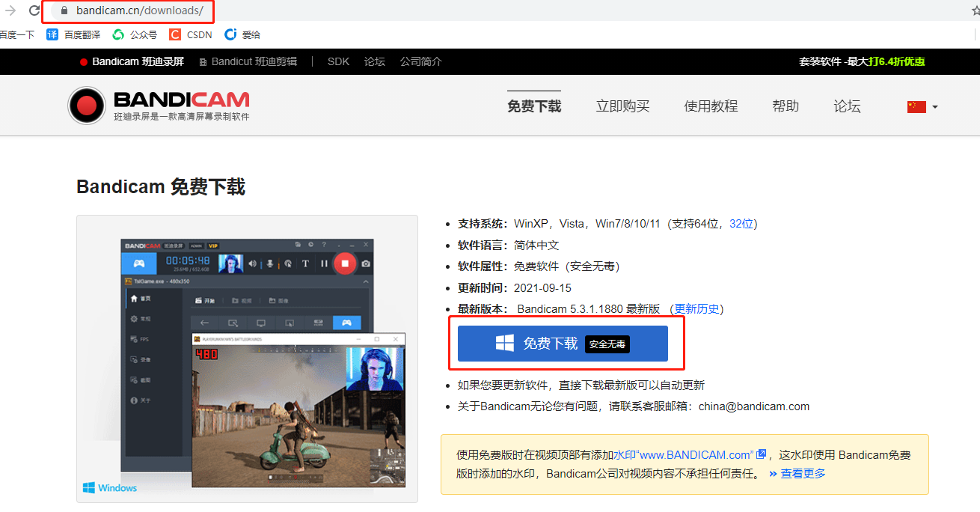Toggle the microphone input in Bandicam preview
This screenshot has width=980, height=512.
pos(269,263)
